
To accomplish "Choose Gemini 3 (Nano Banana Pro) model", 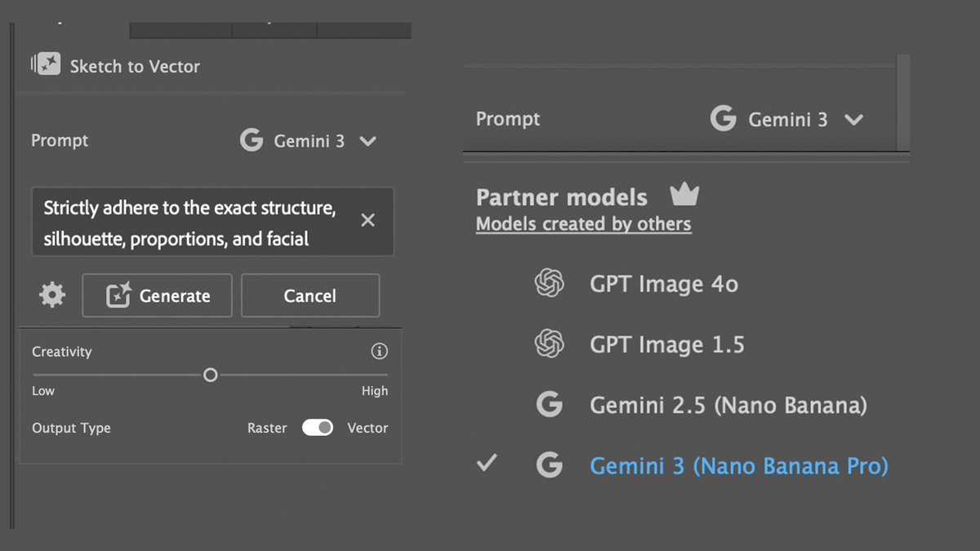I will [x=739, y=466].
